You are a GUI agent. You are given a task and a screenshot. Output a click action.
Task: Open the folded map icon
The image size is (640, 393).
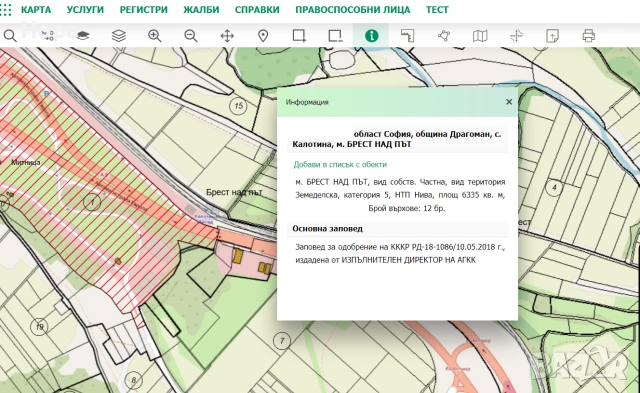tap(480, 36)
